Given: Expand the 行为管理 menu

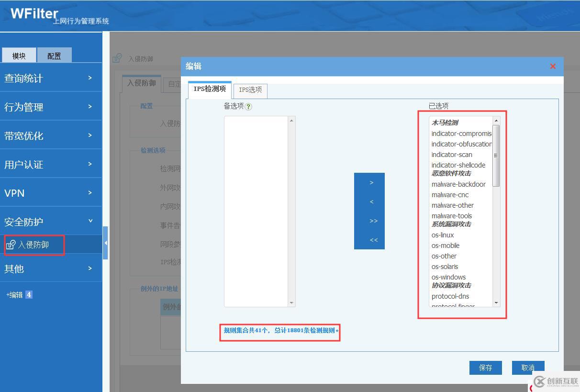Looking at the screenshot, I should [x=51, y=107].
